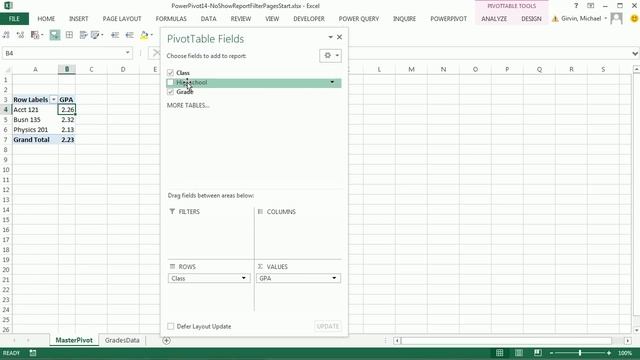Select the MasterPivot sheet tab
This screenshot has height=360, width=640.
74,340
